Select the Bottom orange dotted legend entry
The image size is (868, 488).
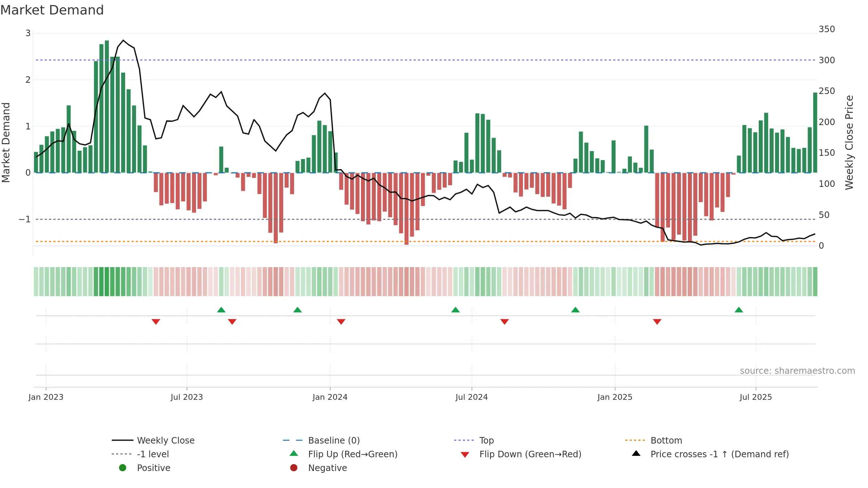[x=653, y=440]
